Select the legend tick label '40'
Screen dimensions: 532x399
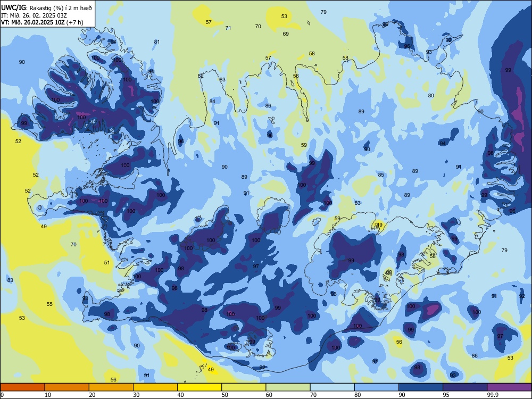pyautogui.click(x=181, y=395)
